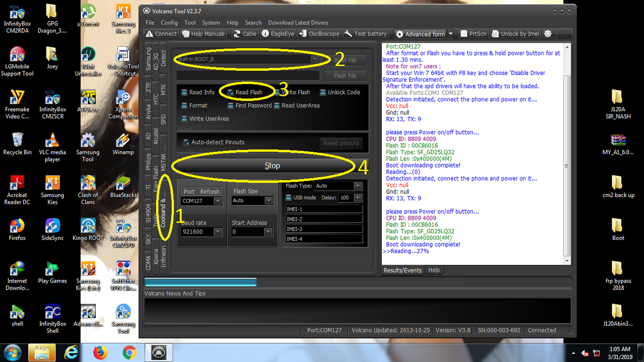Open the System menu
Image resolution: width=644 pixels, height=362 pixels.
211,23
